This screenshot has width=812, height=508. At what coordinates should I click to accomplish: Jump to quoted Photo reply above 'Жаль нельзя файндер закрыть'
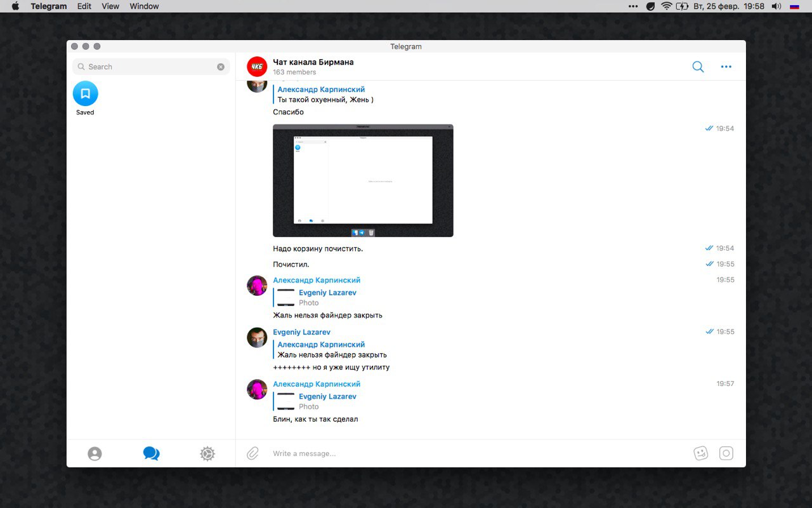pyautogui.click(x=315, y=298)
